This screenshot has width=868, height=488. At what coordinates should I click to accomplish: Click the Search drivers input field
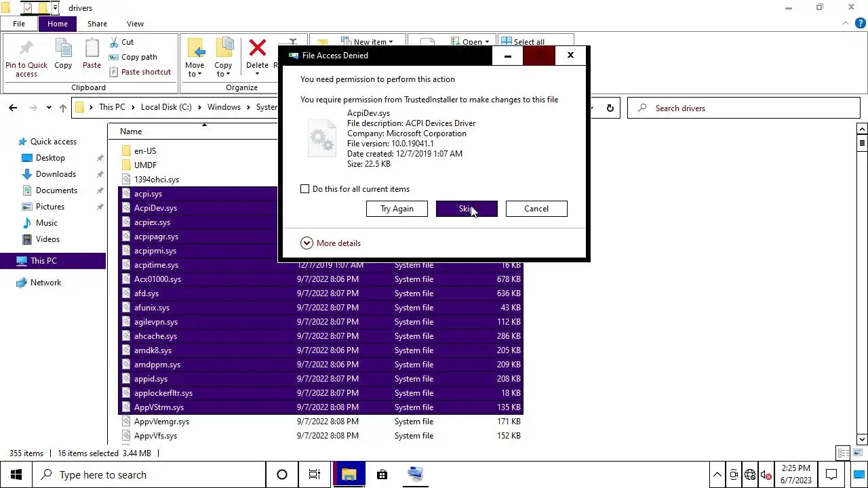(x=744, y=108)
